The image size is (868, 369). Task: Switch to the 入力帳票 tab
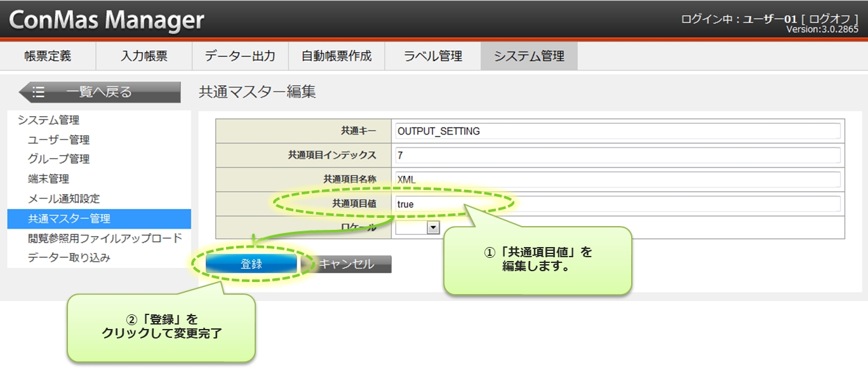point(144,56)
